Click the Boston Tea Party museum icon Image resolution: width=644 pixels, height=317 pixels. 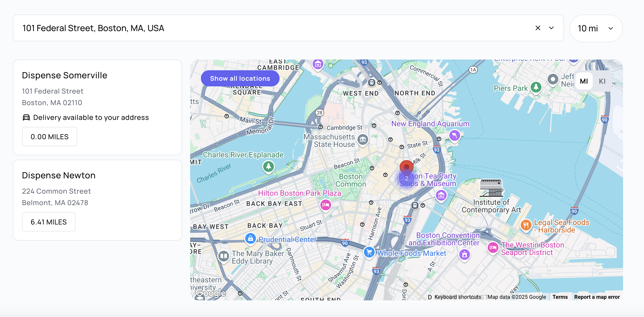(441, 196)
